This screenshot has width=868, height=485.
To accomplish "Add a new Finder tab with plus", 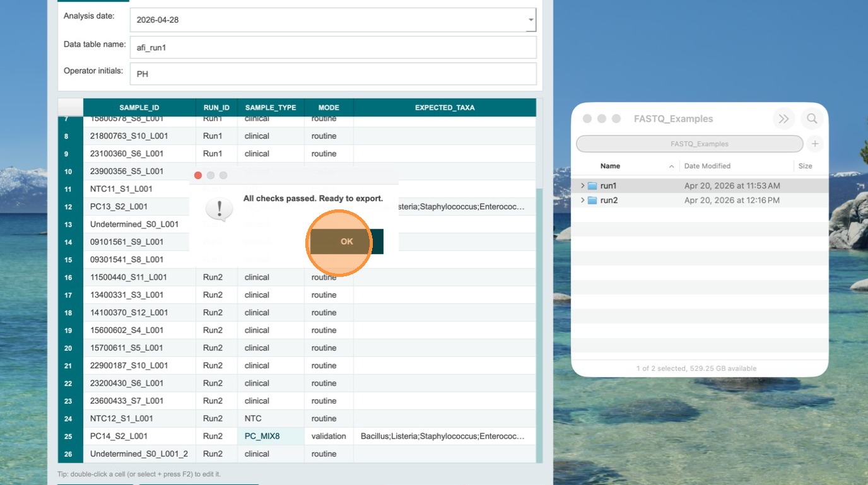I will (815, 144).
